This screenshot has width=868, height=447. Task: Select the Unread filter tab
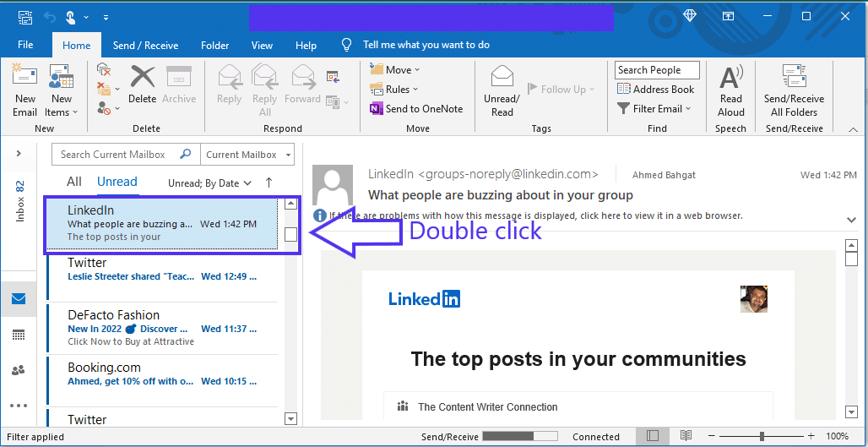(x=117, y=182)
